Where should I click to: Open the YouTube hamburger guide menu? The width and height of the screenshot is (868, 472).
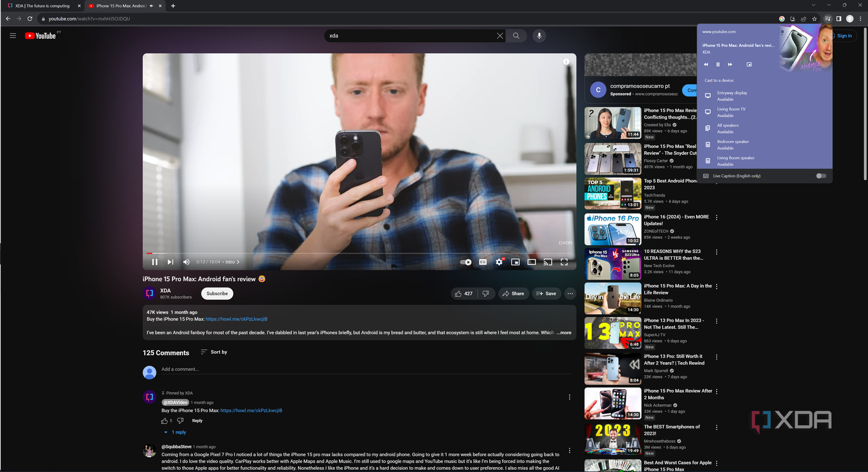(13, 35)
